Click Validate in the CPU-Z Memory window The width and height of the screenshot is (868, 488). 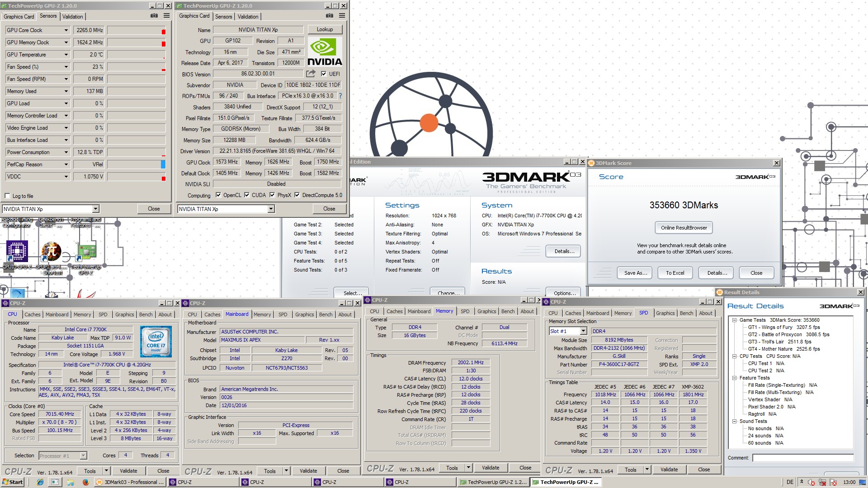[491, 468]
